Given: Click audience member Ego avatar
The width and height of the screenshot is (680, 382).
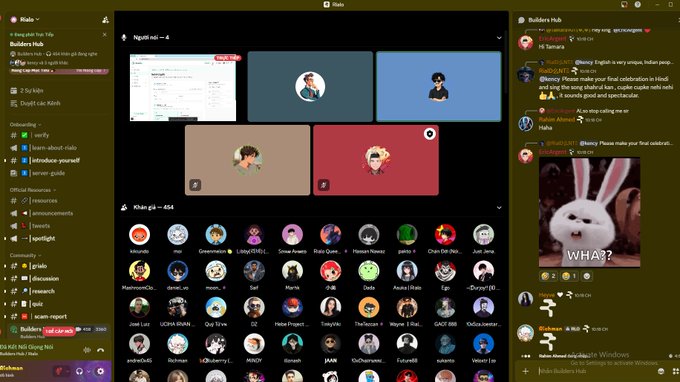Looking at the screenshot, I should (445, 271).
